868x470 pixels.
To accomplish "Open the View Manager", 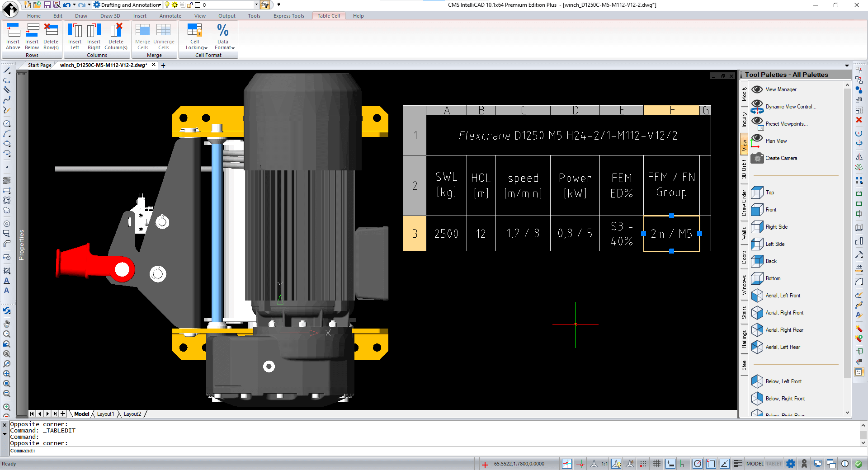I will 781,89.
